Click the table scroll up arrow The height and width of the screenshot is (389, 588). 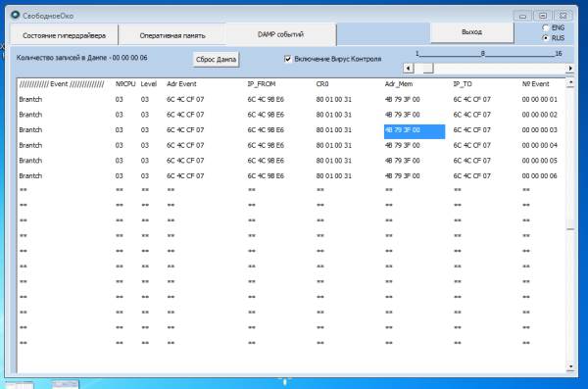(570, 82)
